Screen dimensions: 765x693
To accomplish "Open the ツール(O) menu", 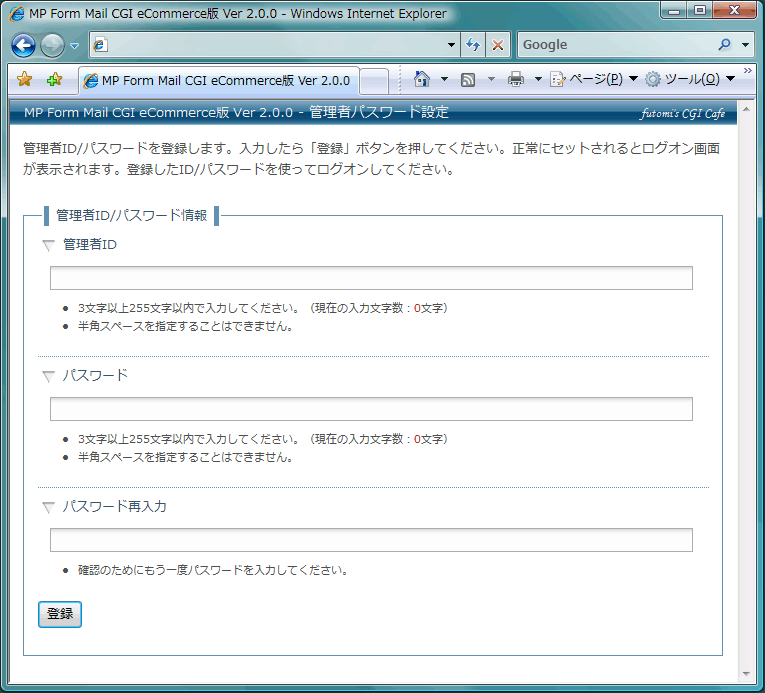I will pos(690,79).
